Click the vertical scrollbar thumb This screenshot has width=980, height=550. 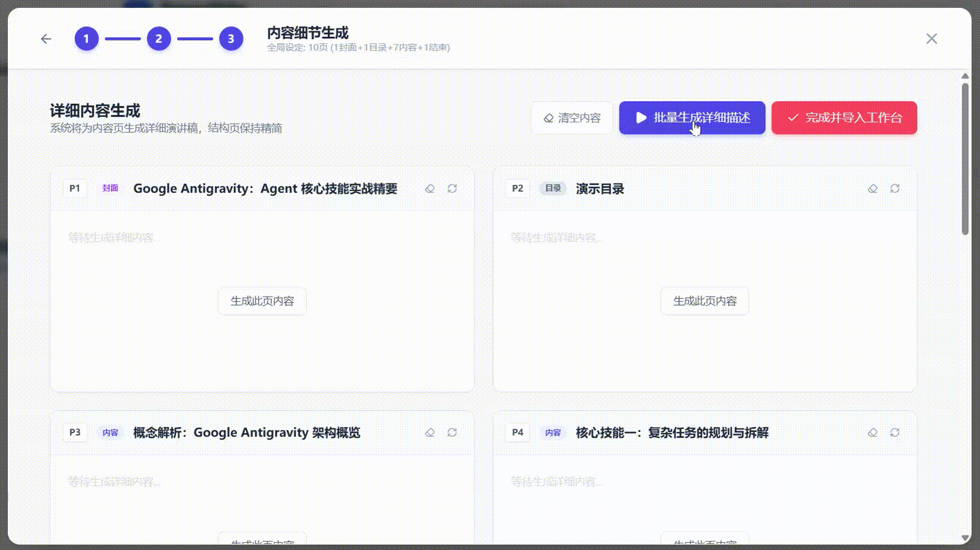click(965, 159)
